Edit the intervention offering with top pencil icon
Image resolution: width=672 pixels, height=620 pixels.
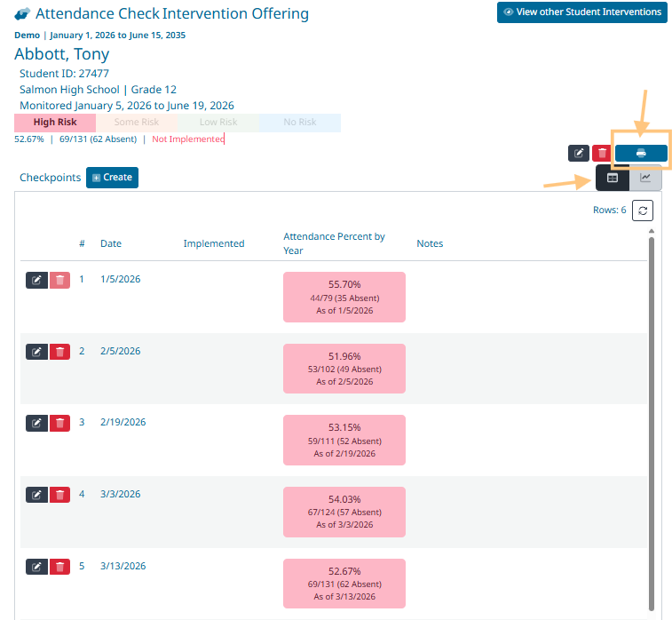[579, 153]
